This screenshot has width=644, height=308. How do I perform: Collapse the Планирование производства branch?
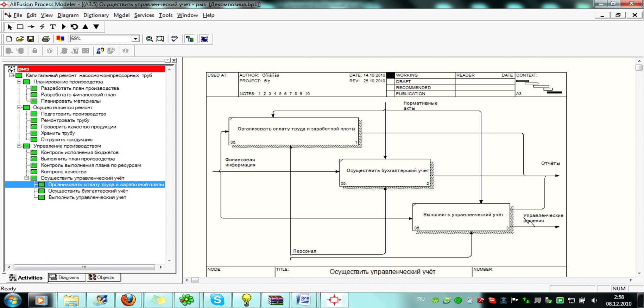click(19, 82)
